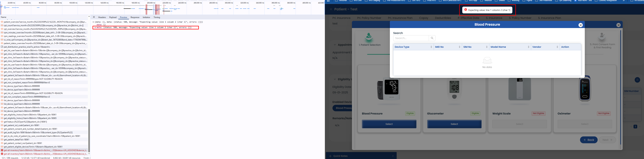The image size is (644, 159).
Task: Expand the meta object in Preview
Action: [95, 28]
